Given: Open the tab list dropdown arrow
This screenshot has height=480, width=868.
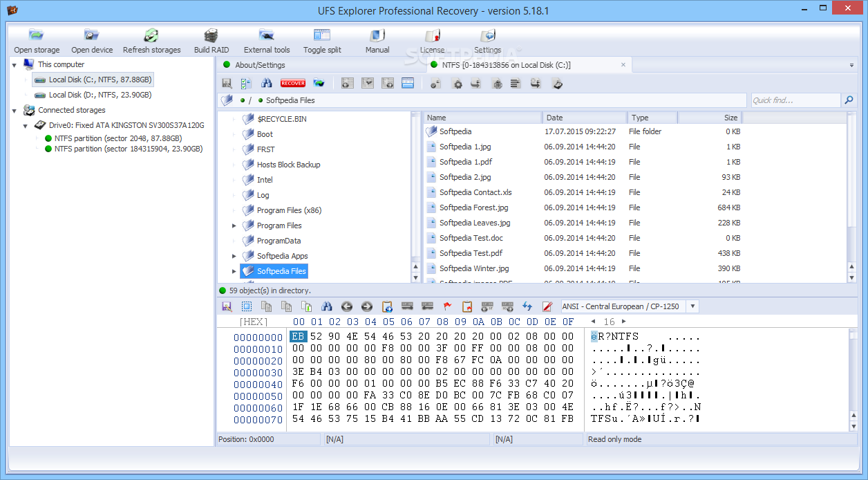Looking at the screenshot, I should tap(851, 65).
